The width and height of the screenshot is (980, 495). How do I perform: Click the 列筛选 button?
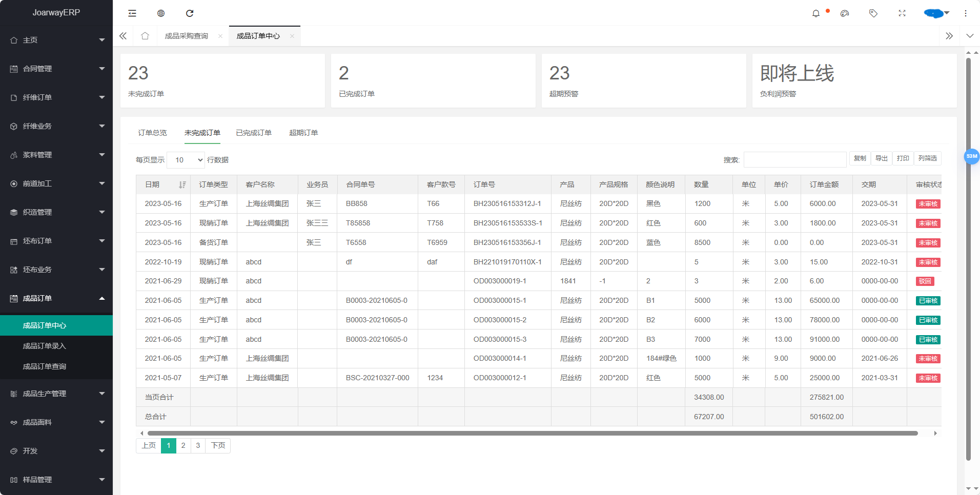click(x=928, y=158)
